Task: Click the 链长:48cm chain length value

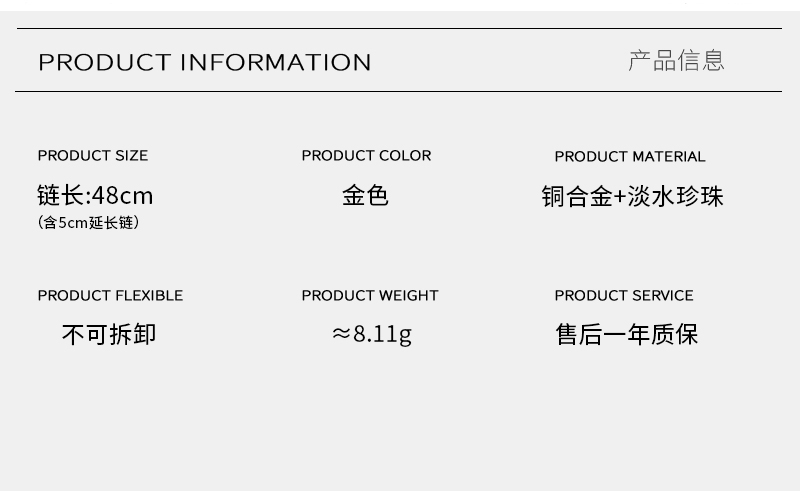Action: (95, 195)
